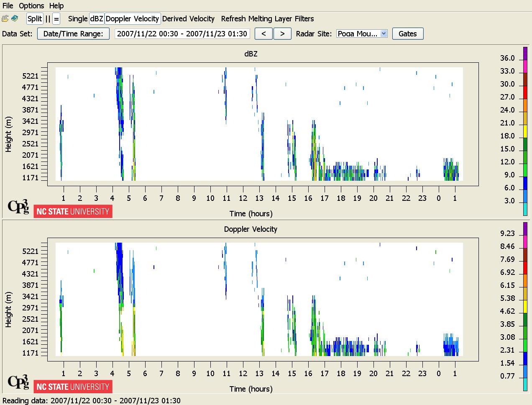532x405 pixels.
Task: Click 'Height (m)' axis label of the Doppler Velocity chart
Action: pos(9,309)
